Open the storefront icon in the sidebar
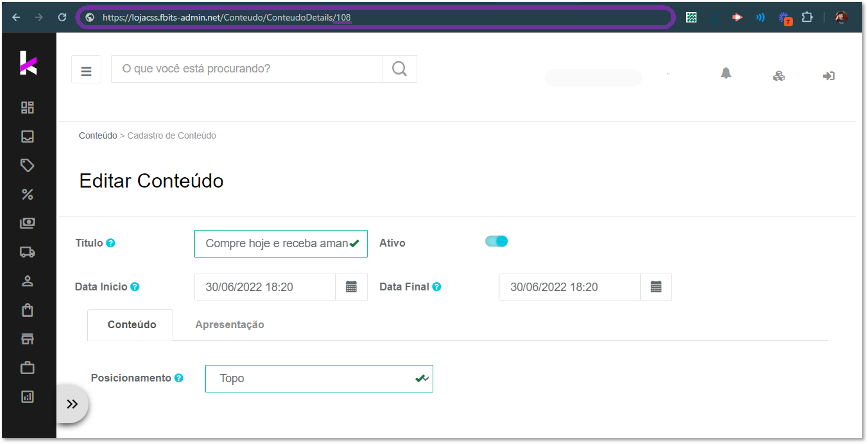Screen dimensions: 868x444 pos(28,339)
